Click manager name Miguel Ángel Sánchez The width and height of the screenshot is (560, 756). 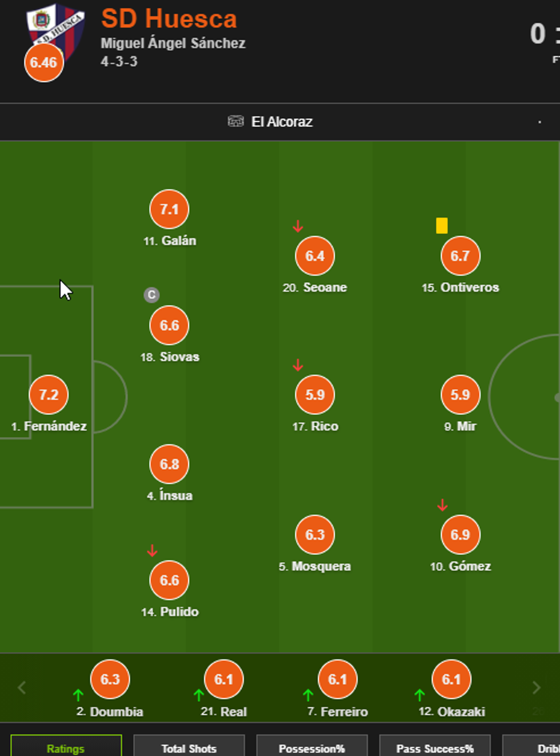click(173, 43)
